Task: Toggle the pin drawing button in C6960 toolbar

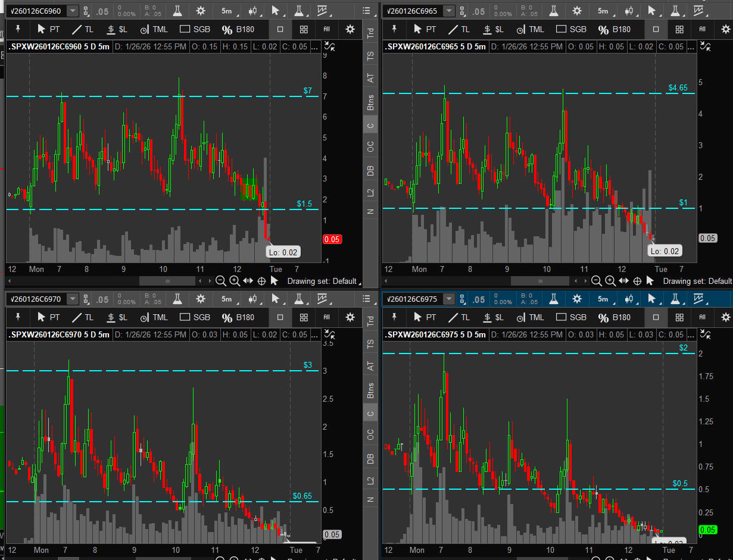Action: [18, 29]
